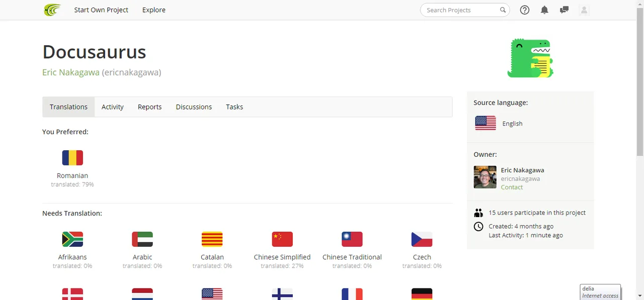
Task: Click 'Created: 4 months ago' text
Action: point(521,226)
